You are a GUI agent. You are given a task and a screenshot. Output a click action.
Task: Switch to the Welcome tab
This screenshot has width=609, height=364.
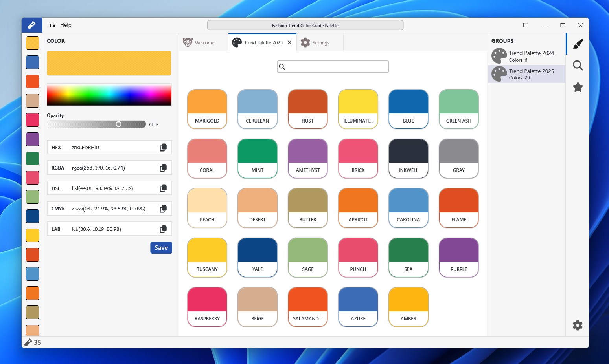tap(203, 42)
